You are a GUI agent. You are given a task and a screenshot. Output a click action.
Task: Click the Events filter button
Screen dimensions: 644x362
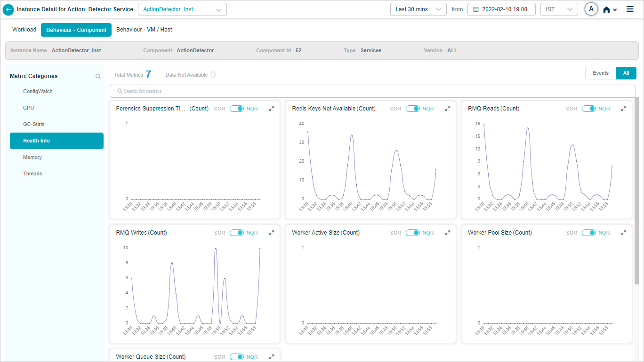pyautogui.click(x=600, y=73)
